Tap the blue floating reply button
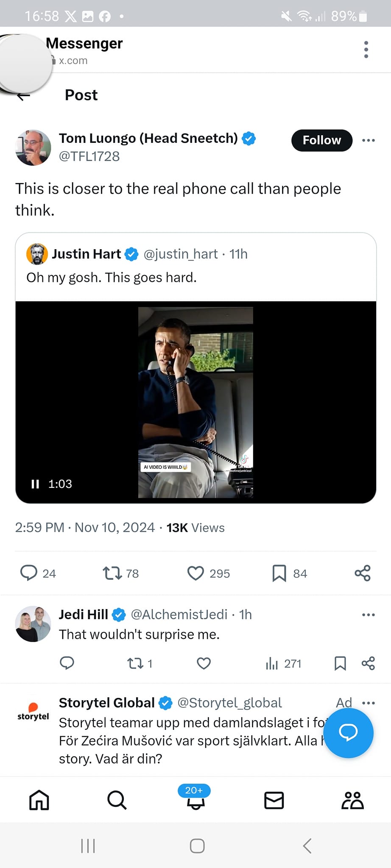391x868 pixels. pos(348,732)
